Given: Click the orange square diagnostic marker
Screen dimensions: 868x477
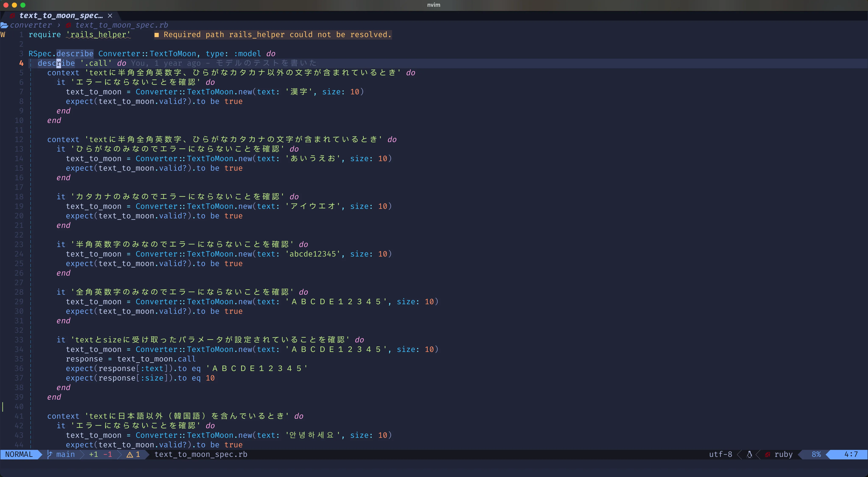Looking at the screenshot, I should 157,35.
